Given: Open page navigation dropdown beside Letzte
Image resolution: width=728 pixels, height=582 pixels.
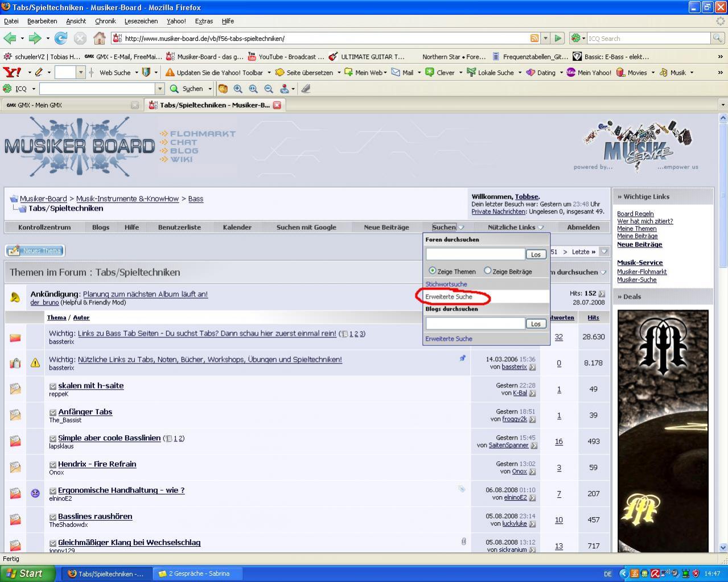Looking at the screenshot, I should click(604, 251).
